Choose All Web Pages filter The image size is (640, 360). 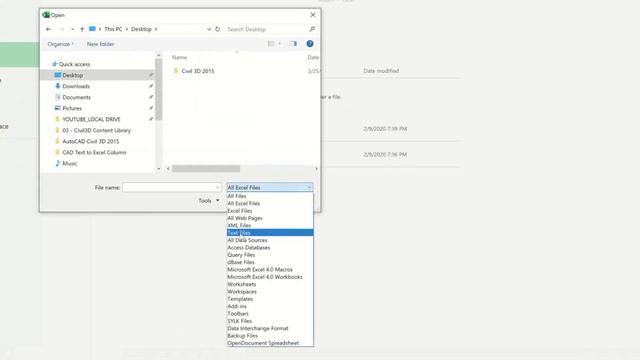click(x=270, y=218)
